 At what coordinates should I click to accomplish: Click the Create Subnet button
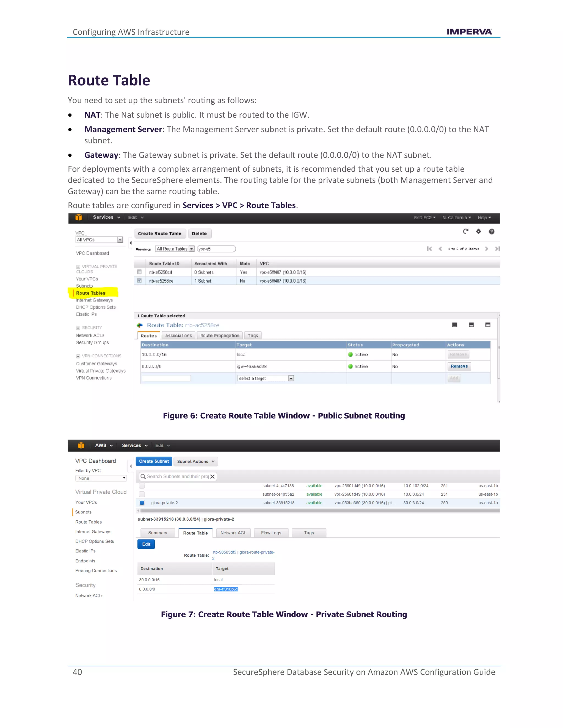(x=154, y=461)
